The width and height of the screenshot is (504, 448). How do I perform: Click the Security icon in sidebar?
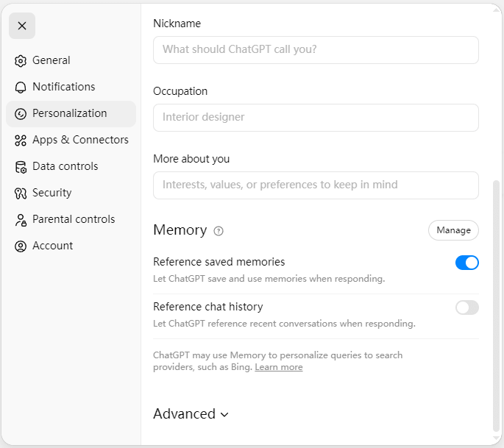tap(21, 193)
